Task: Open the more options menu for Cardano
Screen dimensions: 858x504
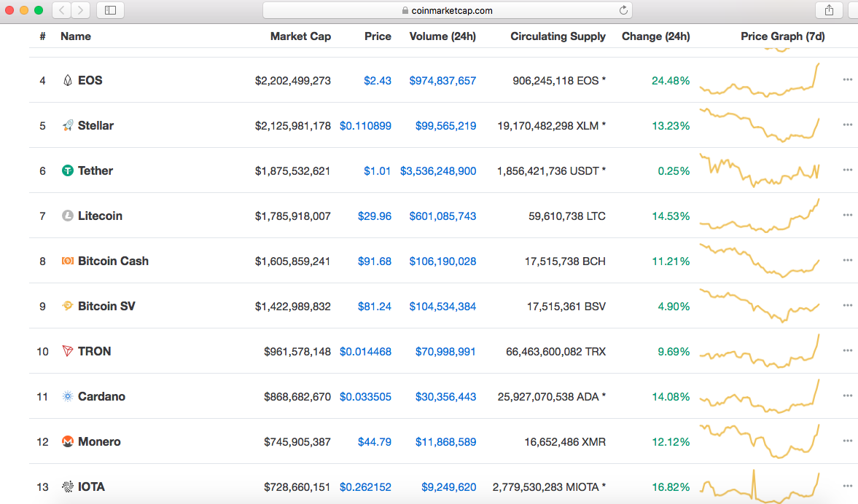Action: pos(848,395)
